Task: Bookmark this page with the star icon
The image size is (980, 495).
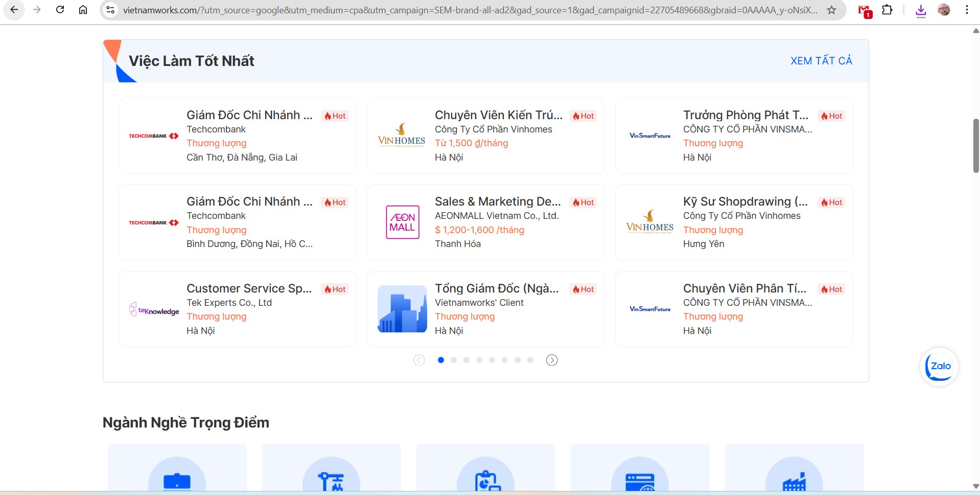Action: 831,10
